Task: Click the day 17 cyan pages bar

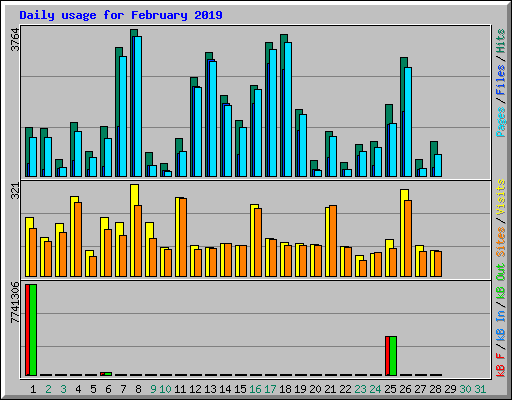Action: click(x=273, y=113)
